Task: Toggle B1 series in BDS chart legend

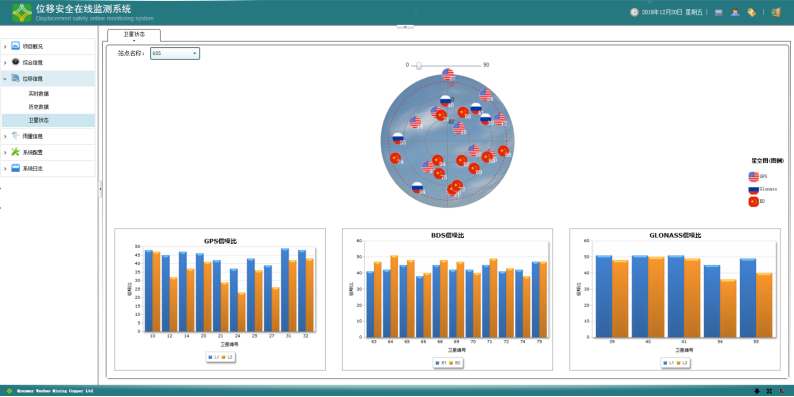Action: [x=442, y=363]
